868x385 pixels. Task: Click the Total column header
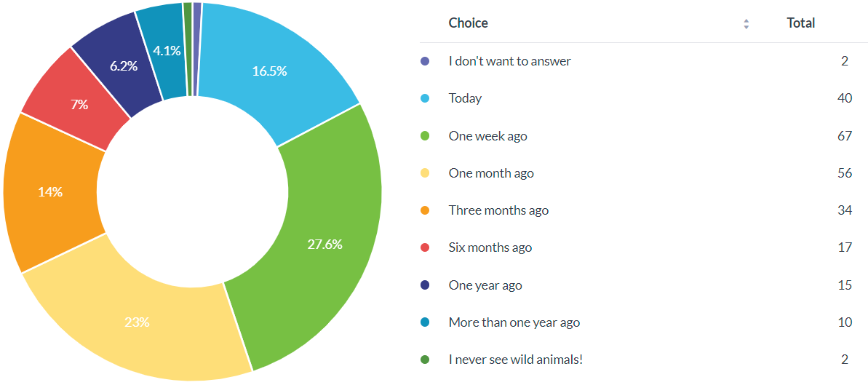(800, 23)
